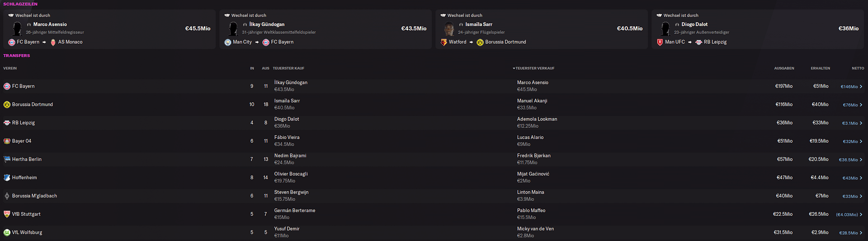Click the RB Leipzig club logo in table

[x=7, y=123]
